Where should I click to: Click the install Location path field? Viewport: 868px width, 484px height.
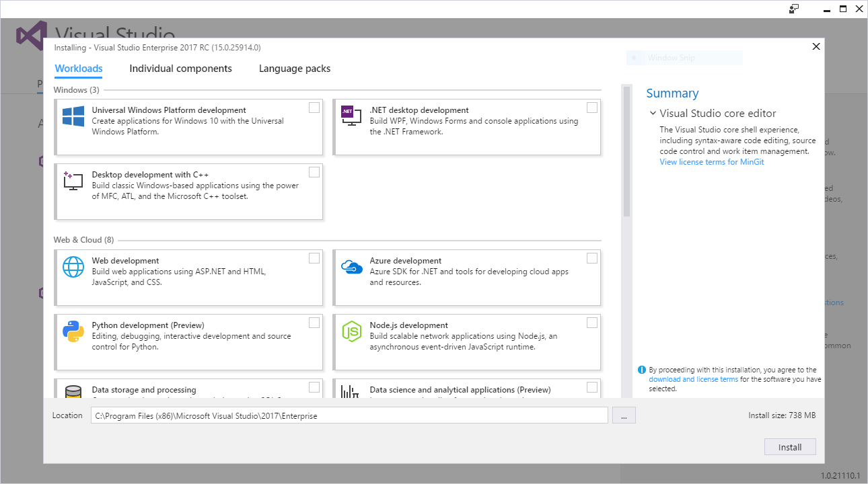349,415
